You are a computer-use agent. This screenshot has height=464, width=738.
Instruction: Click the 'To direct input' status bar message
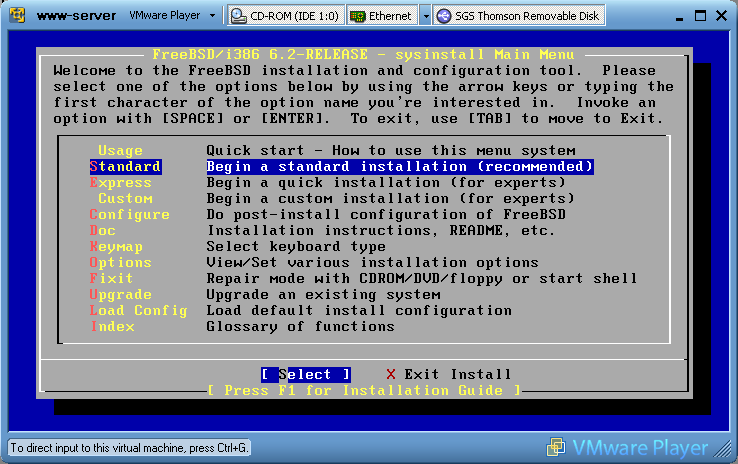coord(129,448)
